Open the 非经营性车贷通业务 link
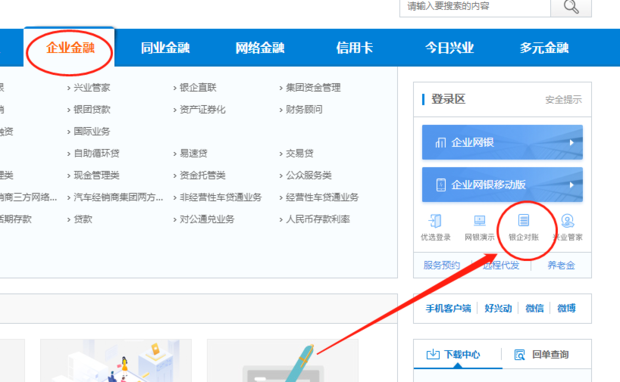This screenshot has width=620, height=382. click(221, 197)
